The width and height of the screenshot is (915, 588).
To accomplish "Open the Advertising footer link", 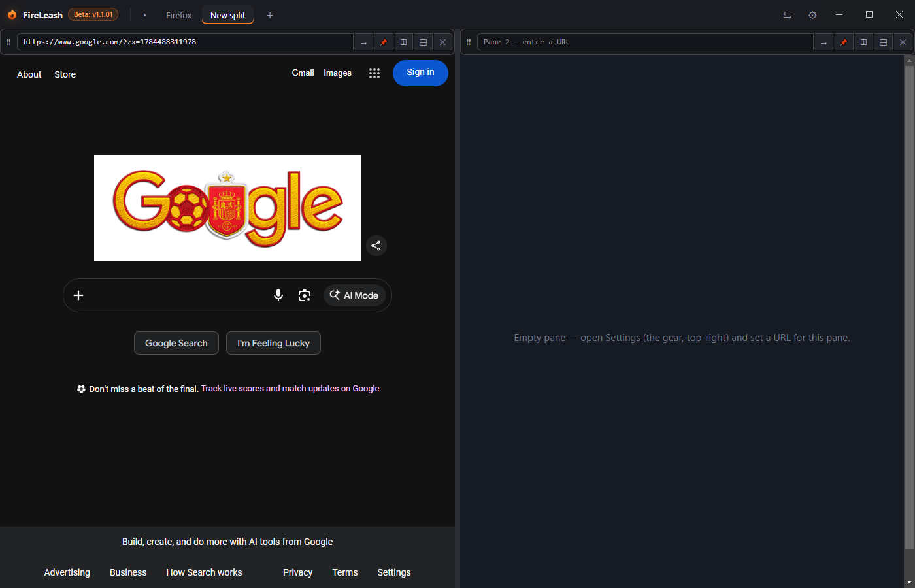I will tap(67, 572).
